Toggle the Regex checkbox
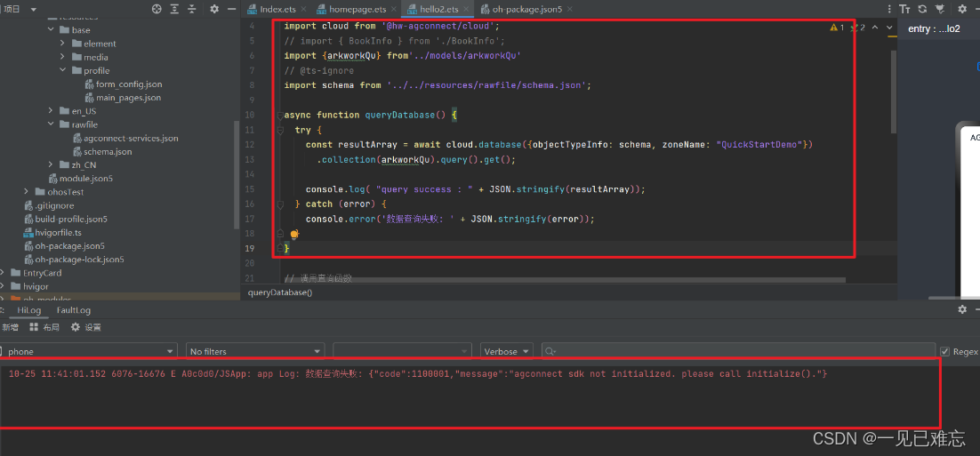 [x=945, y=352]
